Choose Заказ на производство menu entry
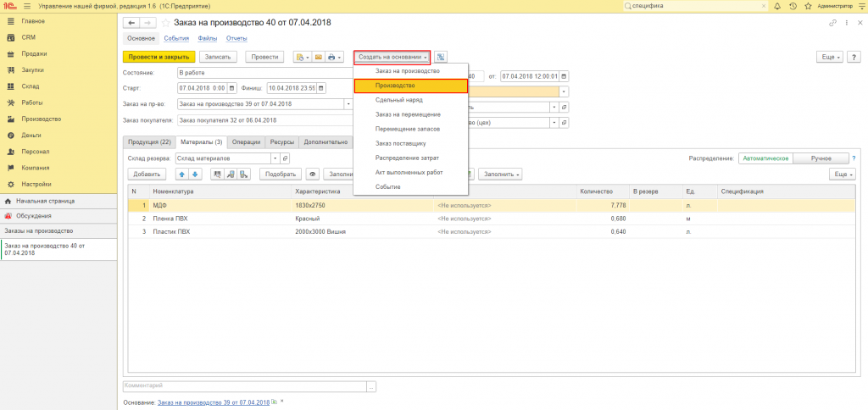This screenshot has height=410, width=868. point(411,71)
